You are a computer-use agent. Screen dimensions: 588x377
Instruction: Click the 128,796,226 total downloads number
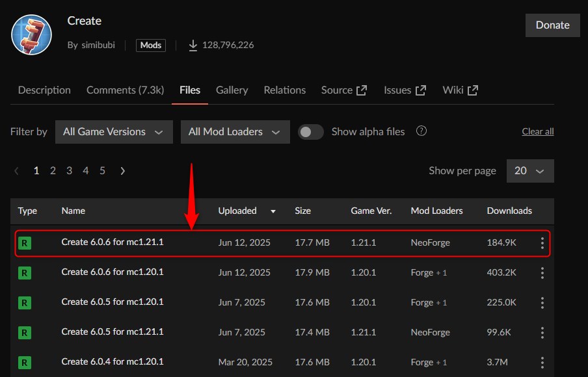click(x=228, y=45)
